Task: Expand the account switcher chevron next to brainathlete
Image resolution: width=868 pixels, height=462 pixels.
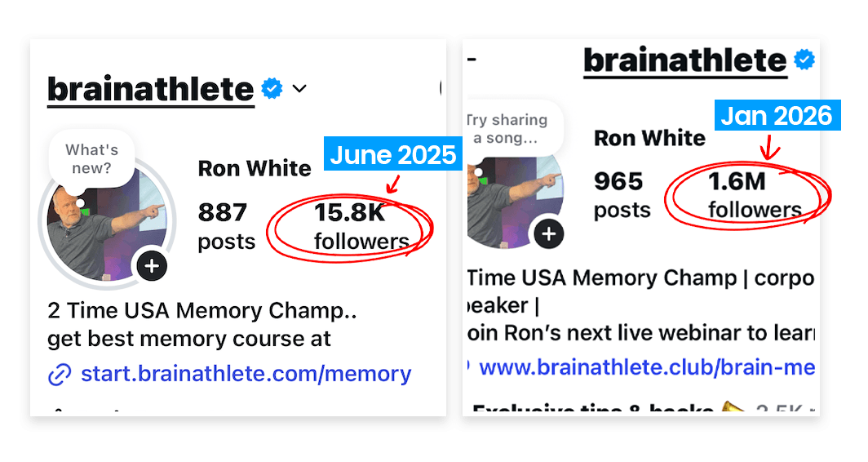Action: point(299,88)
